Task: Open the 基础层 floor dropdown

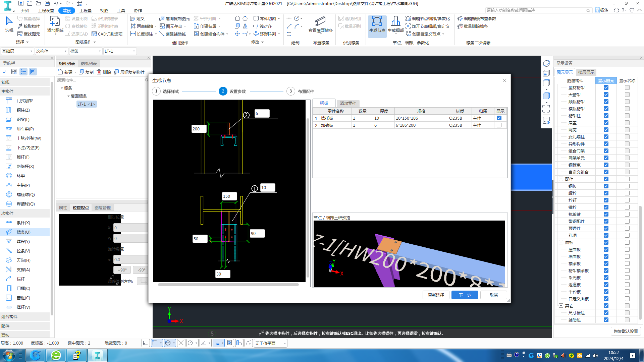Action: 17,51
